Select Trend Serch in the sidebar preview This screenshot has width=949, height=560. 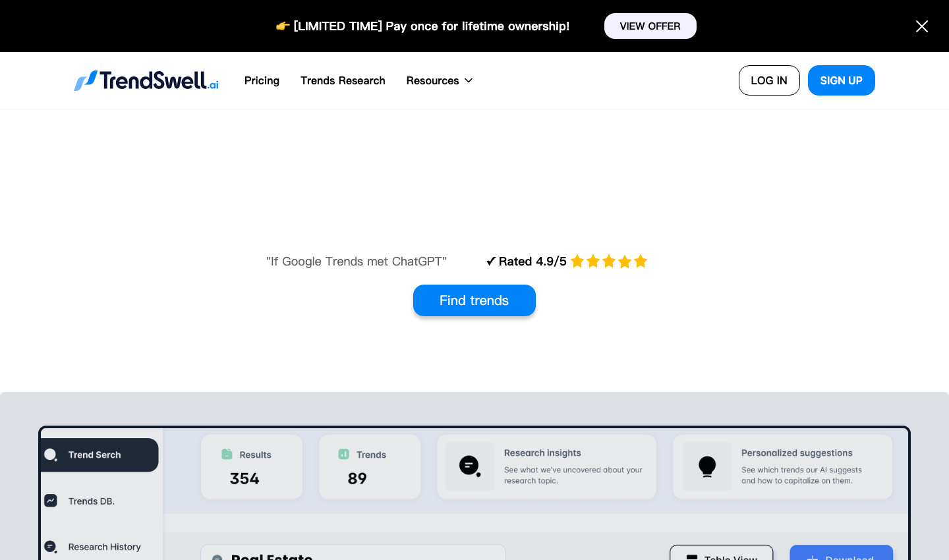point(100,455)
